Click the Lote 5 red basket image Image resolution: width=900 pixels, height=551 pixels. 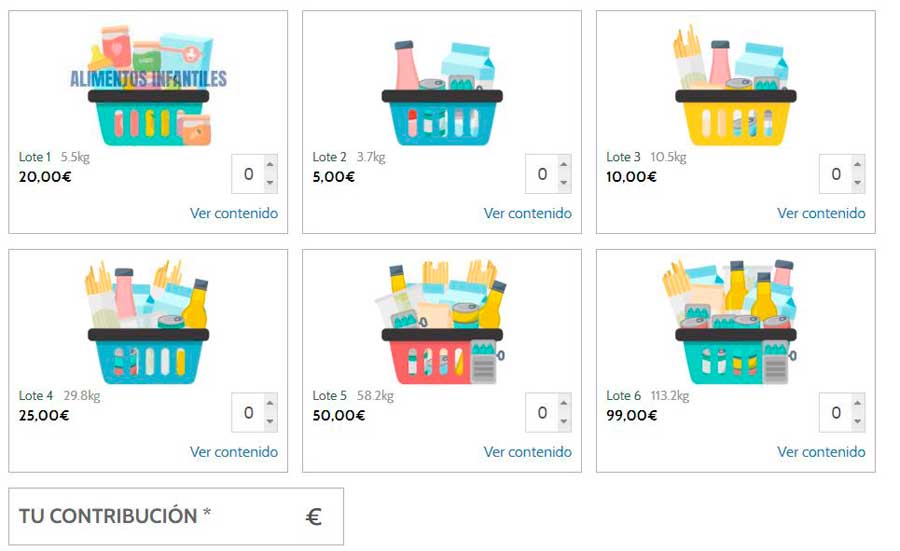tap(442, 324)
